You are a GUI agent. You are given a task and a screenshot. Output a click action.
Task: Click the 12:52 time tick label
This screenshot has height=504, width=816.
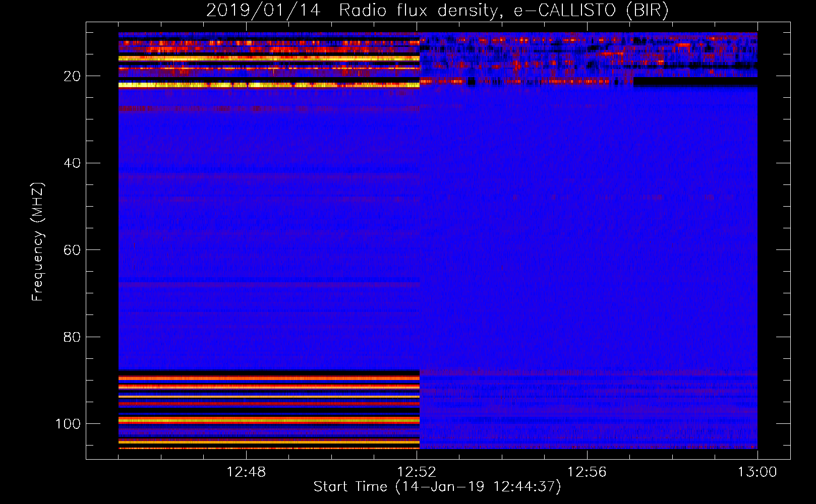417,472
